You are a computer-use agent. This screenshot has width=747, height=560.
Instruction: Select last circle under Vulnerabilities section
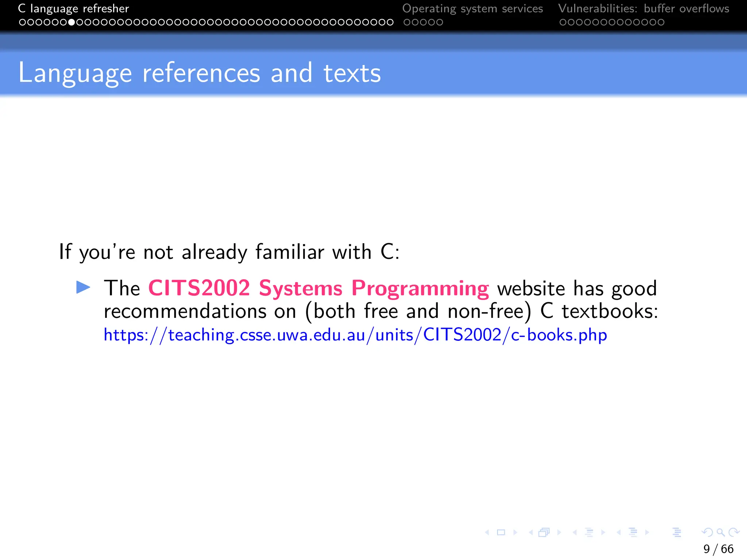[661, 22]
